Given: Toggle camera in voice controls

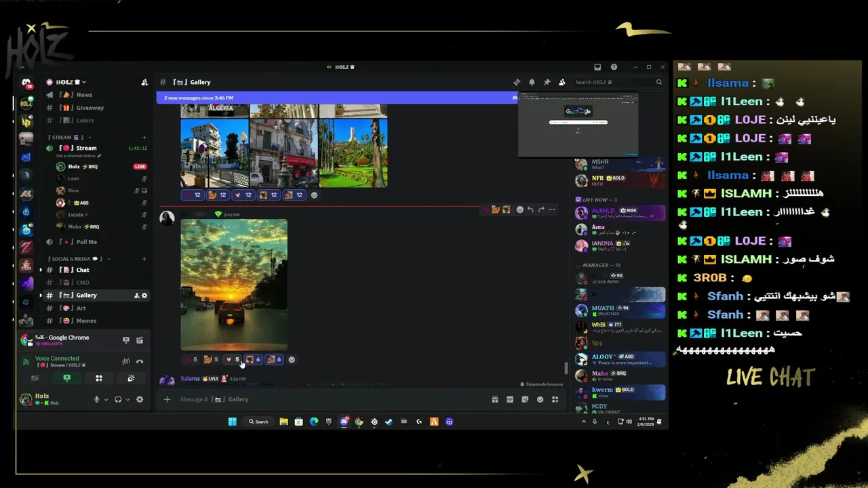Looking at the screenshot, I should (35, 378).
